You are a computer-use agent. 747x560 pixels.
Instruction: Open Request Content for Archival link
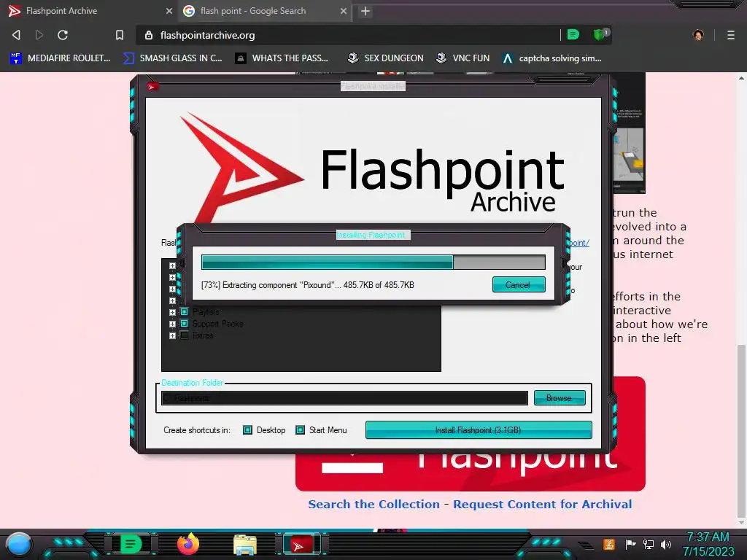pos(542,505)
